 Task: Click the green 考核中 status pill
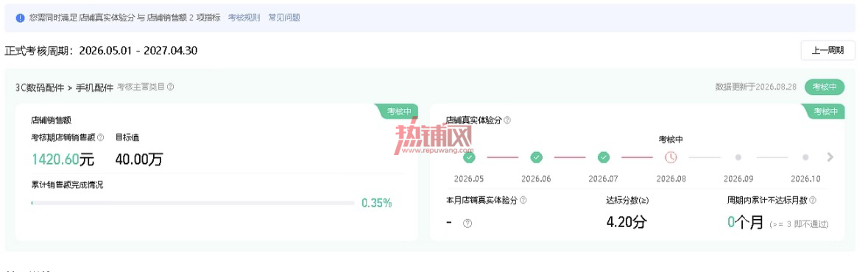pyautogui.click(x=825, y=87)
